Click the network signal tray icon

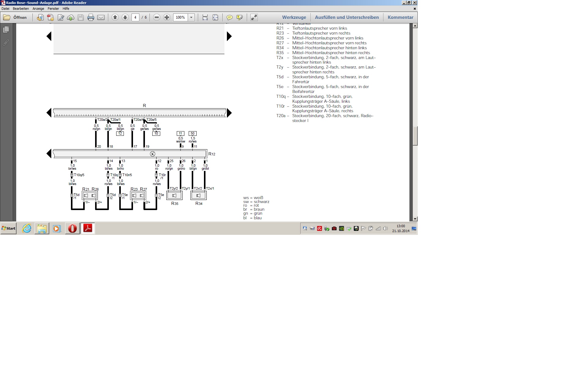[378, 228]
